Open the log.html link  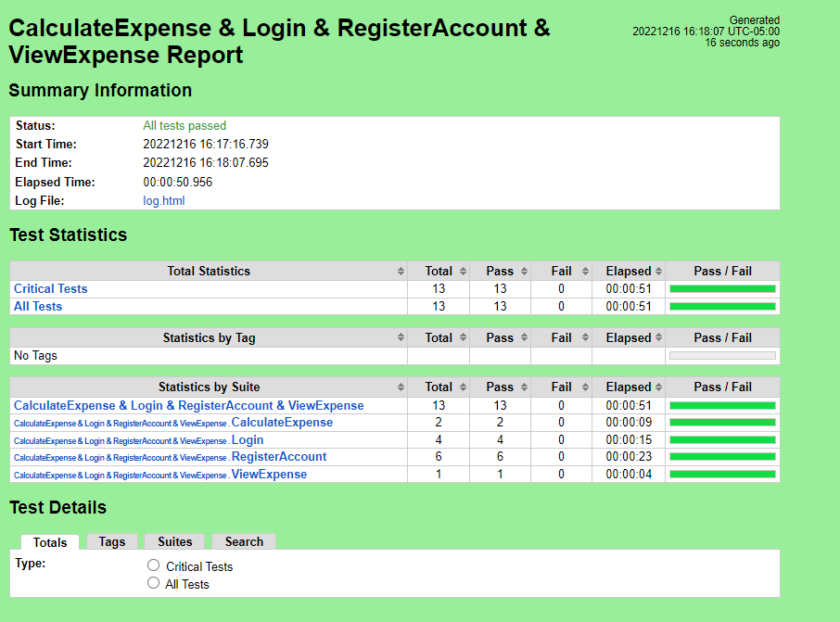[164, 201]
